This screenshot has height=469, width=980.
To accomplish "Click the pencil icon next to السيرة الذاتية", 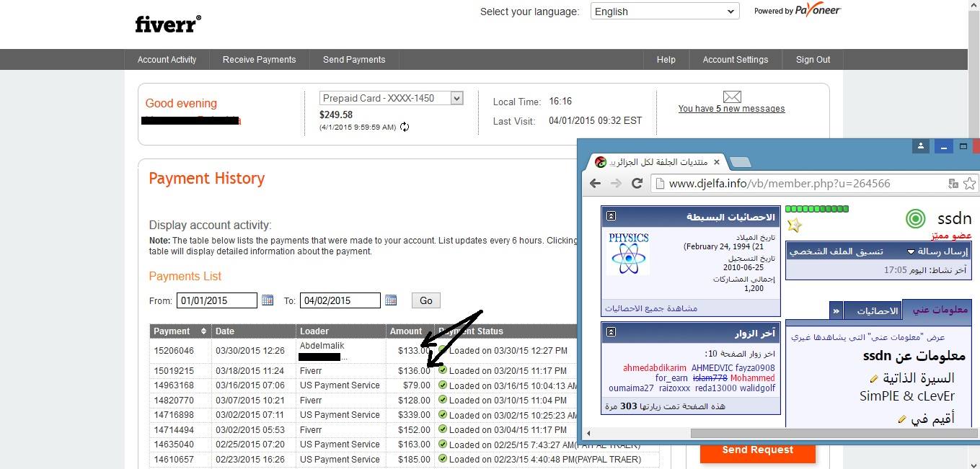I will point(874,378).
